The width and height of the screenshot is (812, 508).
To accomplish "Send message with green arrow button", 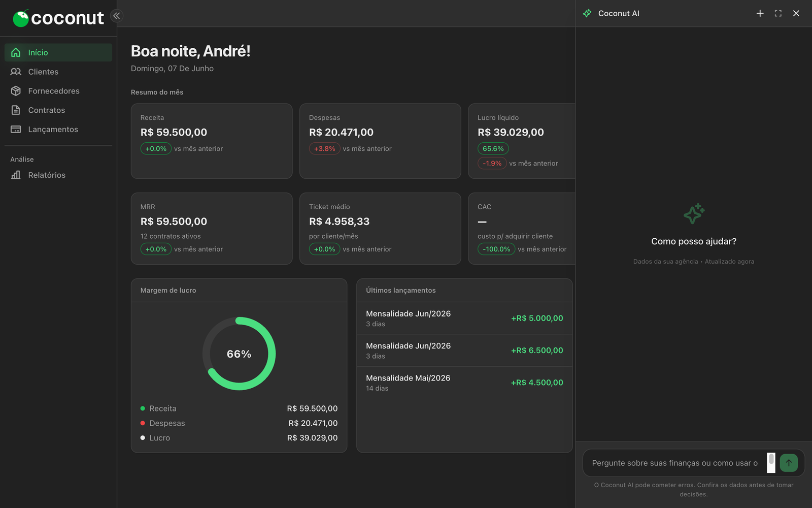I will [789, 463].
